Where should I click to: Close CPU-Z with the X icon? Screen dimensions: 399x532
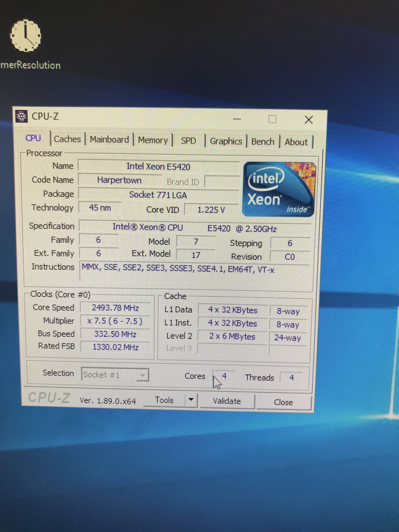coord(309,120)
